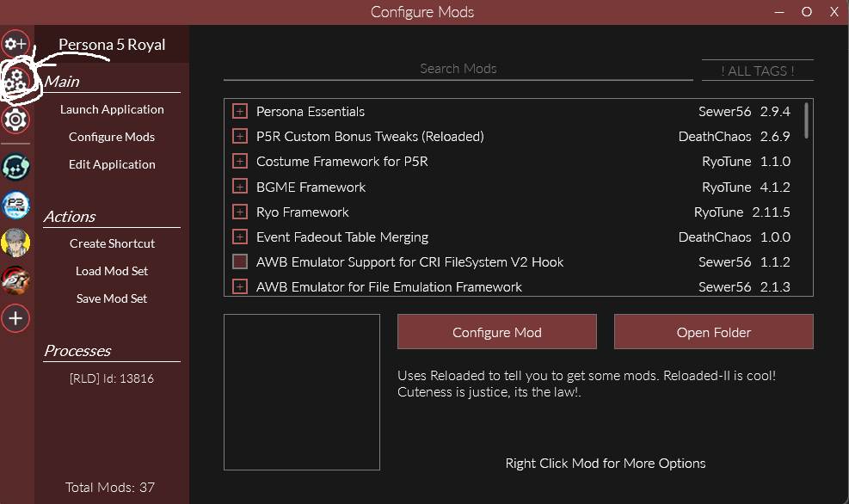Toggle AWB Emulator for File Emulation Framework
This screenshot has height=504, width=849.
(x=240, y=286)
